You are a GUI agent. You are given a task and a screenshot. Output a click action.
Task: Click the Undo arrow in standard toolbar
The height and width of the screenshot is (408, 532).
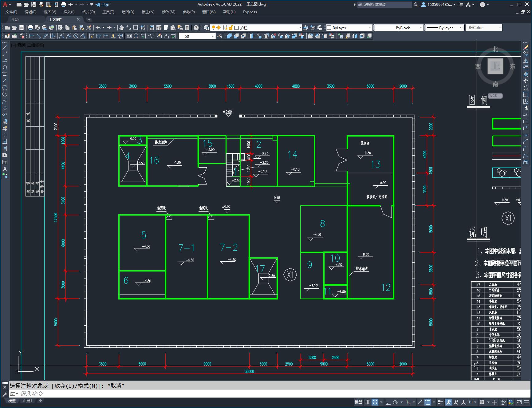pos(98,28)
